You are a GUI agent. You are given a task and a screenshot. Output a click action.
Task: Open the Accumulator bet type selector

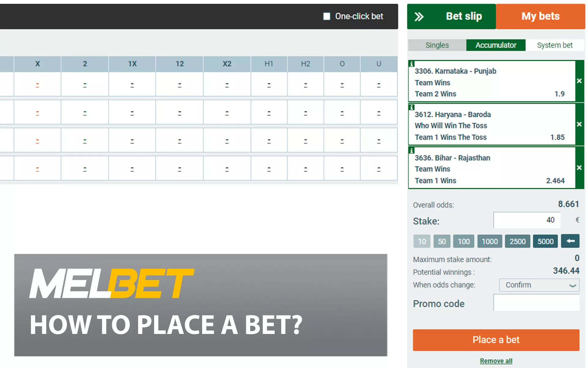pyautogui.click(x=495, y=45)
